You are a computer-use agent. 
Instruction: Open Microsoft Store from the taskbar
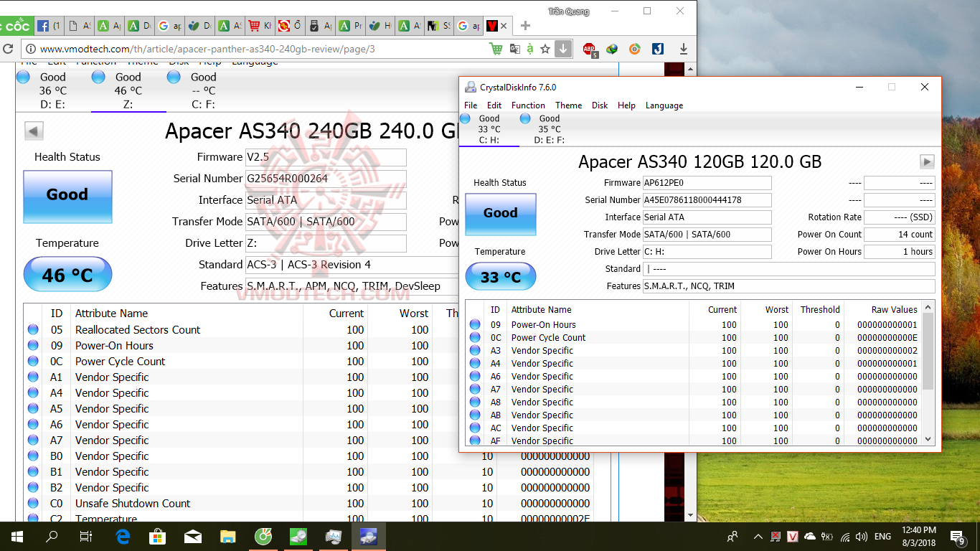point(157,536)
